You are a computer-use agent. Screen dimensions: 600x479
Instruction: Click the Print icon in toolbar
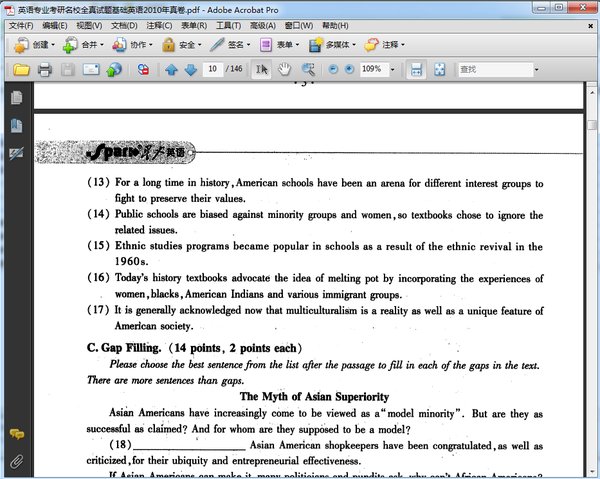(x=44, y=69)
